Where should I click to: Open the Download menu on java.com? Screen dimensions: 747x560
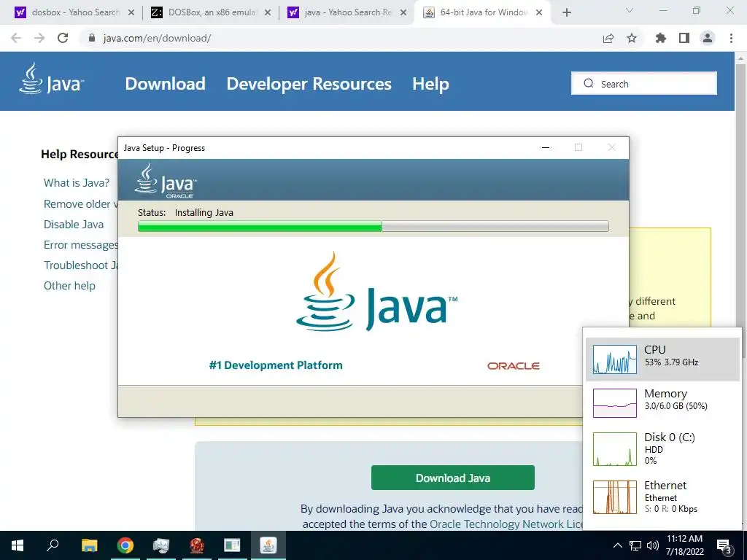[166, 84]
